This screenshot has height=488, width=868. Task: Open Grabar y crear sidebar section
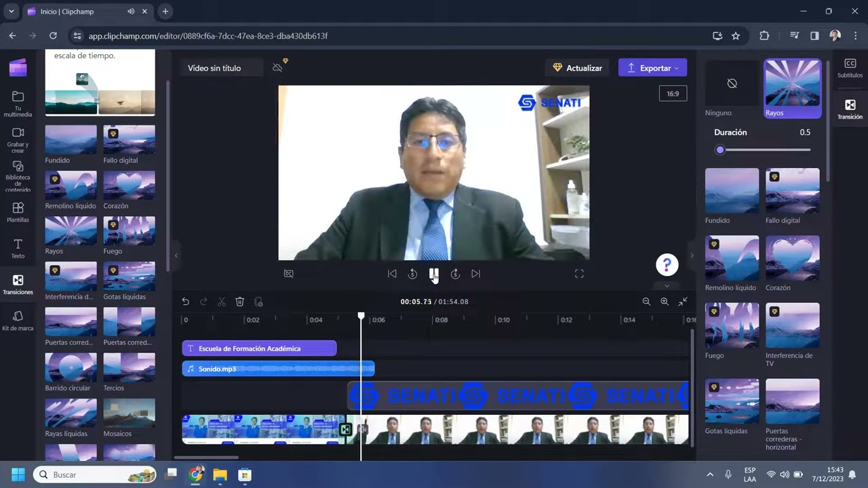(x=18, y=140)
